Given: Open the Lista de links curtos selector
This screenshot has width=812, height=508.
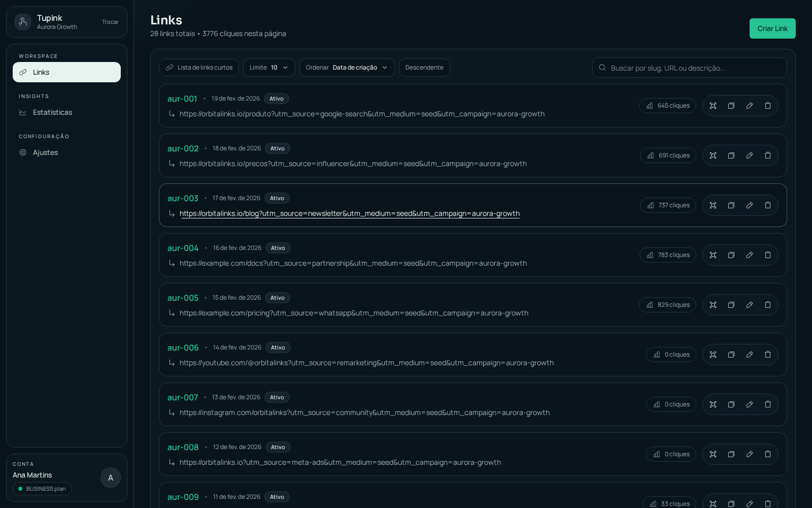Looking at the screenshot, I should (x=199, y=67).
